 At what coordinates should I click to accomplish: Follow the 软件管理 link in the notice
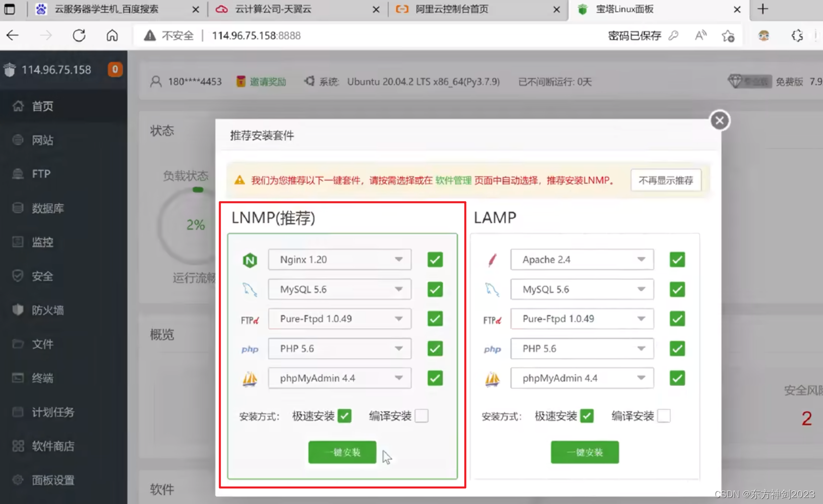pos(453,180)
